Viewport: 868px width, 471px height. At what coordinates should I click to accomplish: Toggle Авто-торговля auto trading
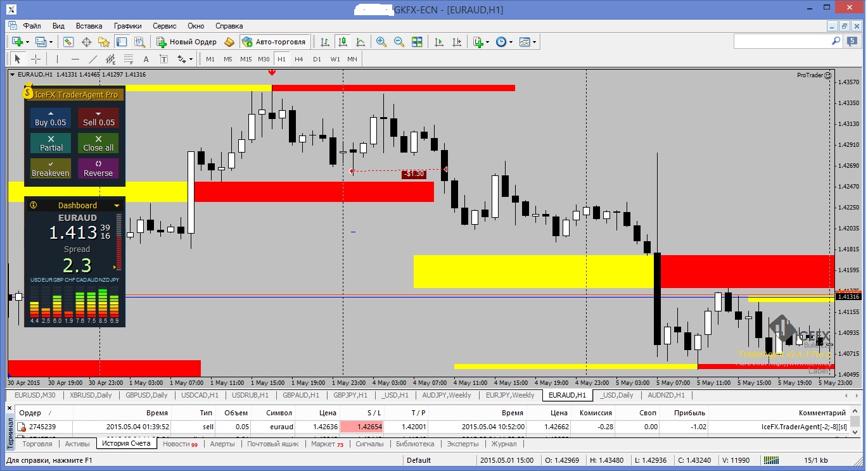pos(274,42)
